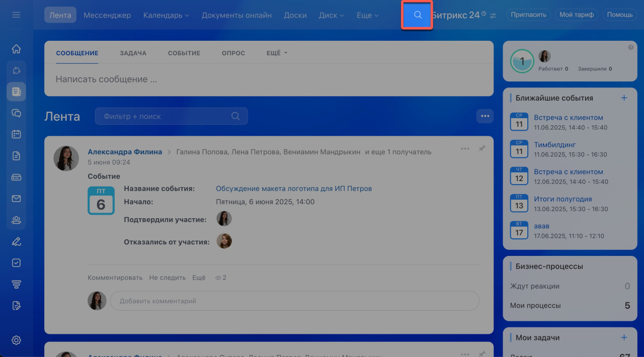The height and width of the screenshot is (357, 644).
Task: Open the three-dots menu on Александра Филина's post
Action: pyautogui.click(x=465, y=149)
